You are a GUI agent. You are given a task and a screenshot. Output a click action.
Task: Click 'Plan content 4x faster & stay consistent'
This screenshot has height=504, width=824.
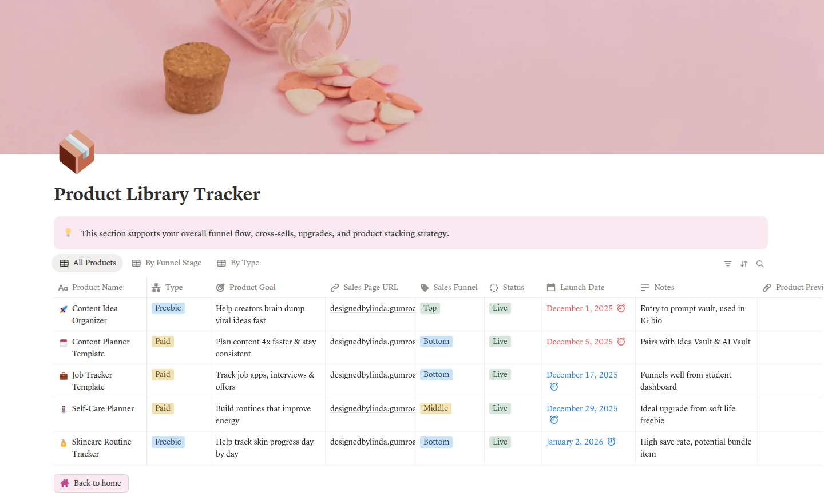point(266,348)
